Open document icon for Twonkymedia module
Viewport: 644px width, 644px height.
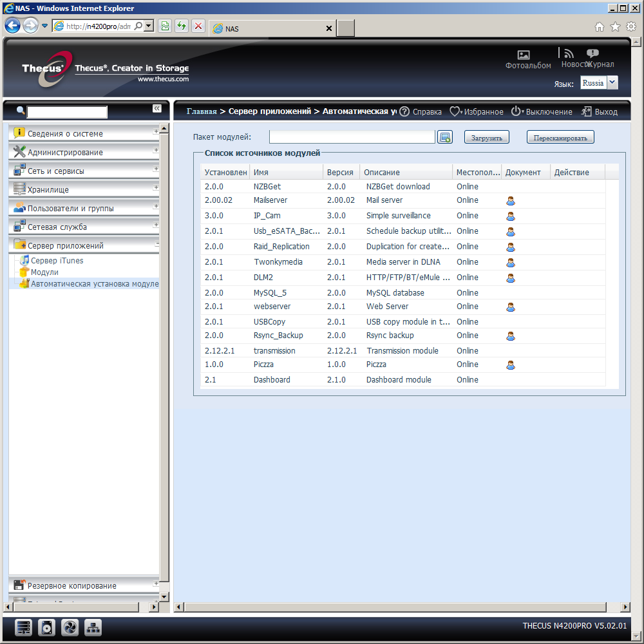coord(511,263)
